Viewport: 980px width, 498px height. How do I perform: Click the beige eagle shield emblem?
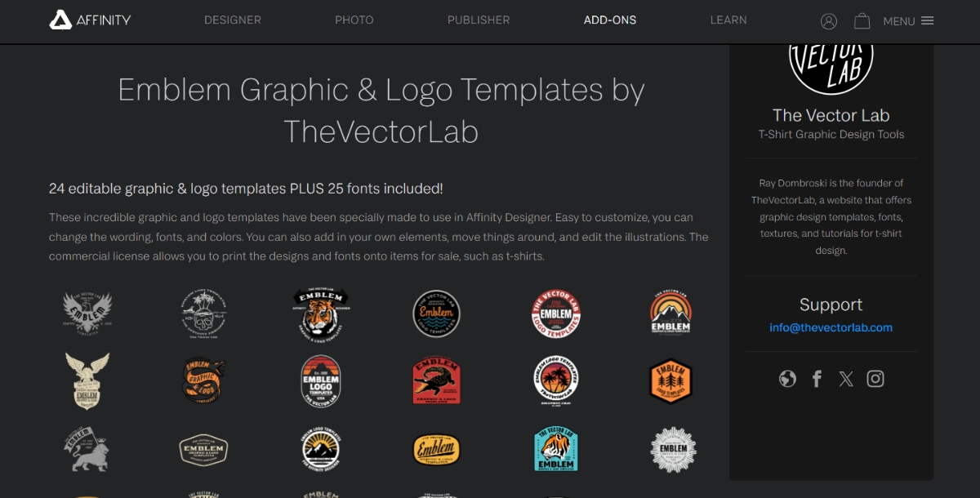click(x=87, y=380)
